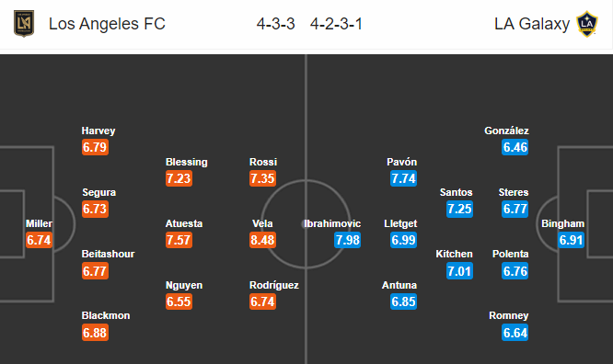613x364 pixels.
Task: Click goalkeeper Miller's 6.74 rating
Action: point(39,240)
